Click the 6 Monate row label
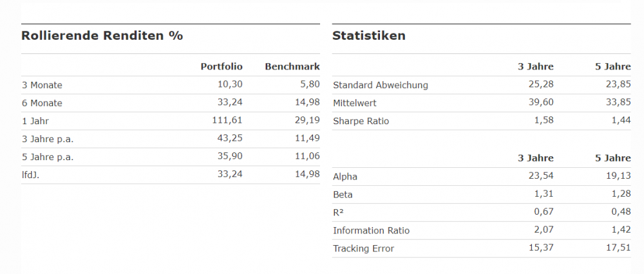This screenshot has height=274, width=644. pyautogui.click(x=42, y=103)
